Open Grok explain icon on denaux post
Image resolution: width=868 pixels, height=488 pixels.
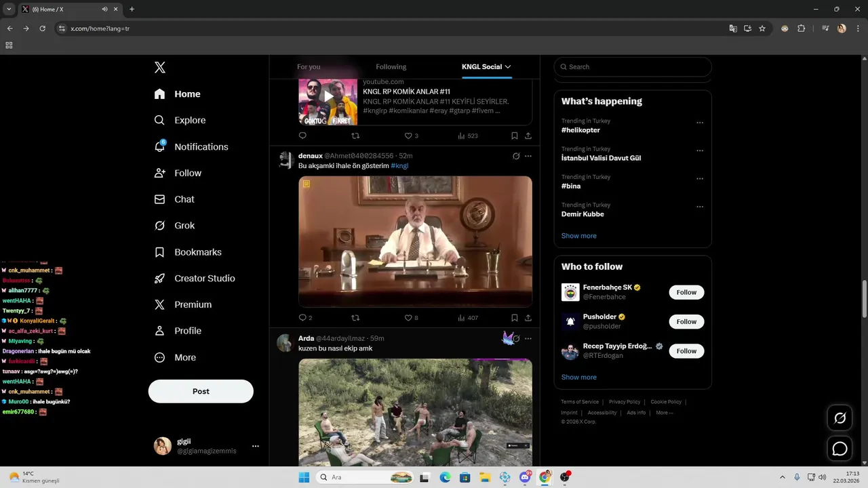click(x=516, y=156)
